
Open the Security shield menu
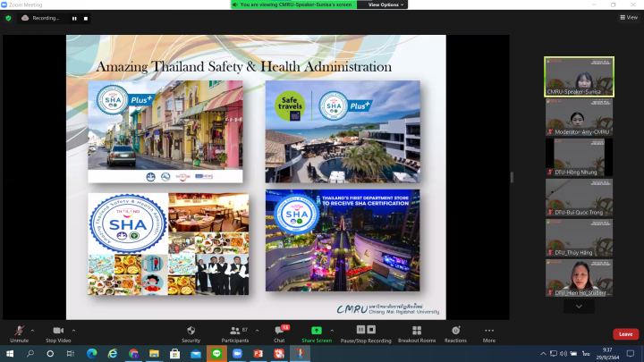click(191, 334)
